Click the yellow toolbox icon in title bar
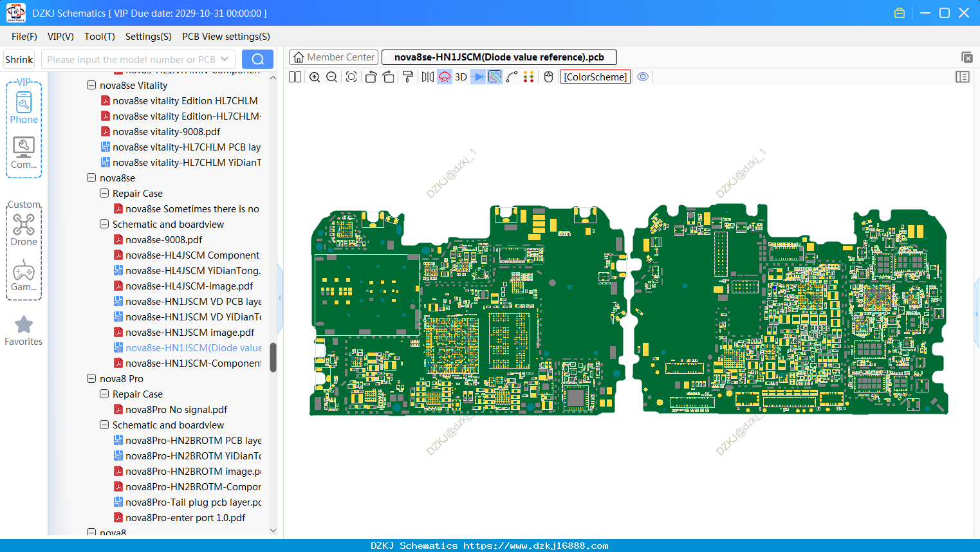Screen dimensions: 980x552 click(x=900, y=13)
